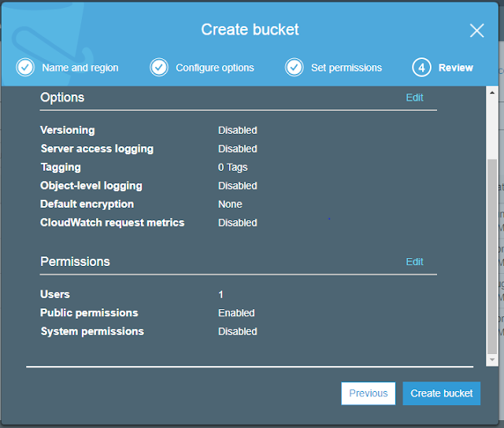Click the step 4 number circle
Viewport: 504px width, 428px height.
point(421,68)
